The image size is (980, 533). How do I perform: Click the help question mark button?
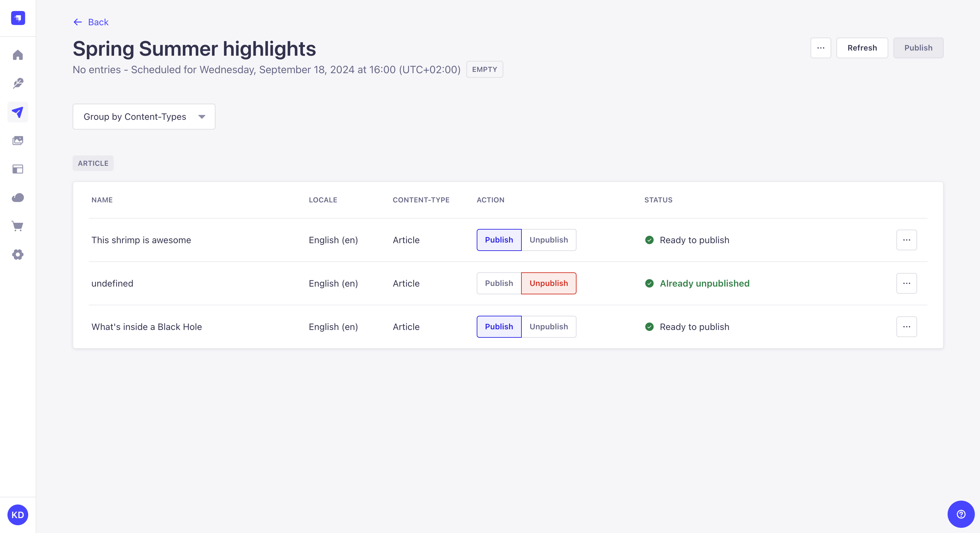coord(961,514)
